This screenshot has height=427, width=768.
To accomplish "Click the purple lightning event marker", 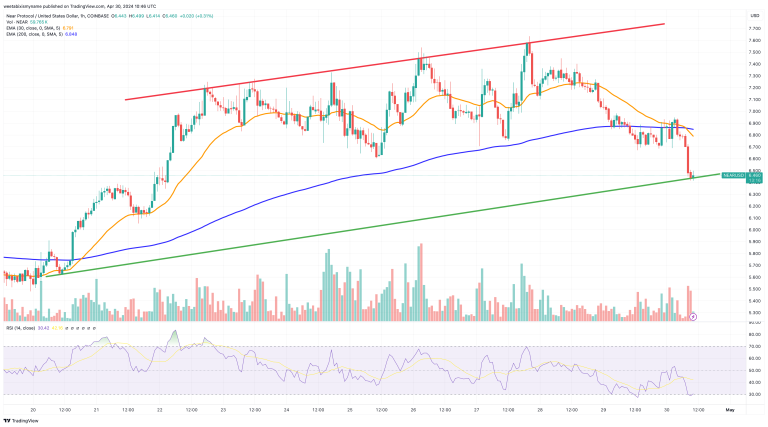I will click(x=693, y=317).
